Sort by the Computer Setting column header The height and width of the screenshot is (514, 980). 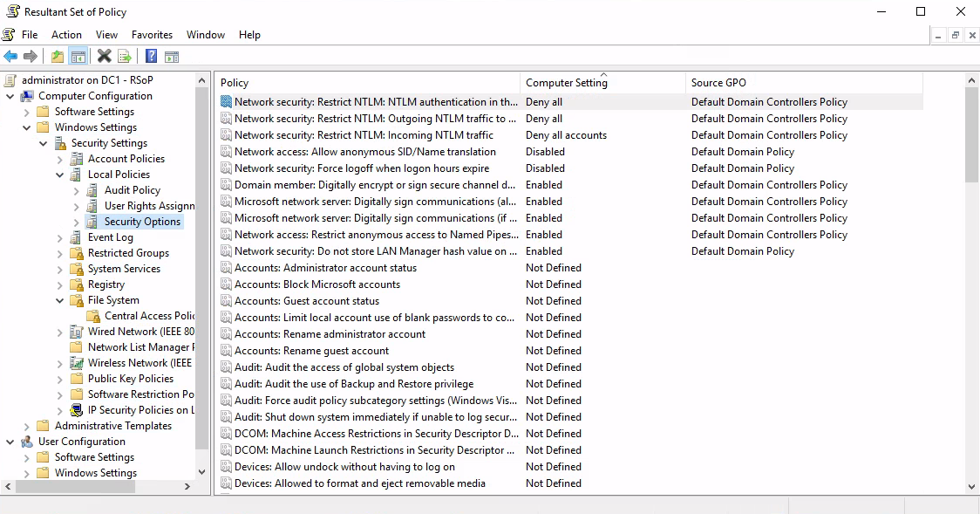point(602,83)
